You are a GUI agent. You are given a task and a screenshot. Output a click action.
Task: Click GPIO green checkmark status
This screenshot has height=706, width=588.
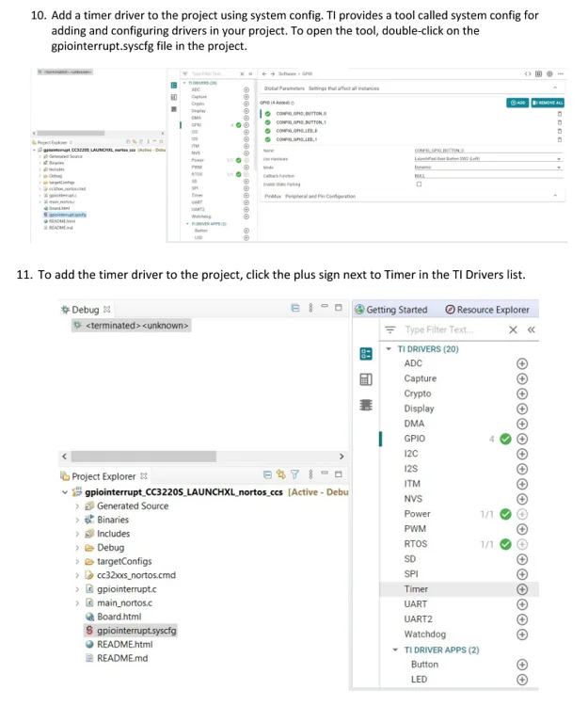[505, 439]
